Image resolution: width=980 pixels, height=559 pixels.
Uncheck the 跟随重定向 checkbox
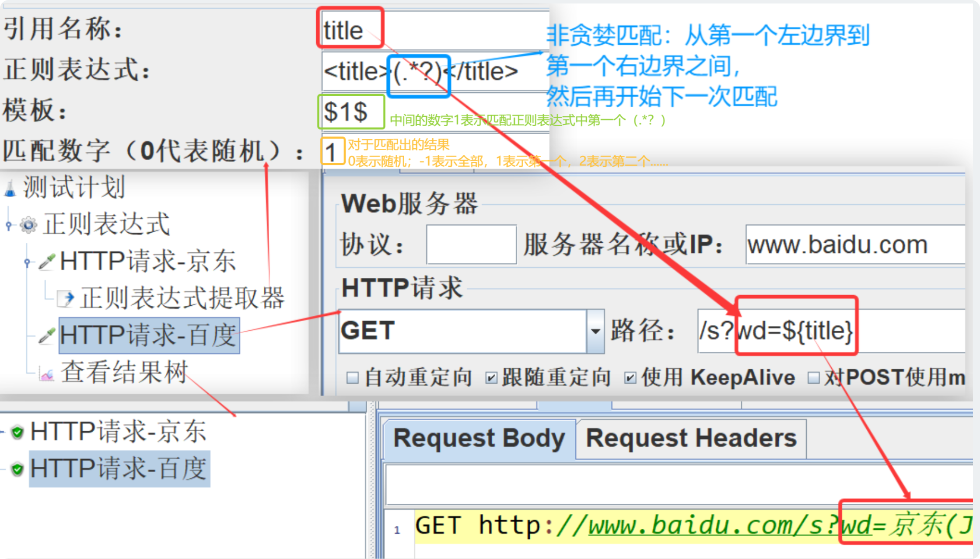click(x=491, y=377)
